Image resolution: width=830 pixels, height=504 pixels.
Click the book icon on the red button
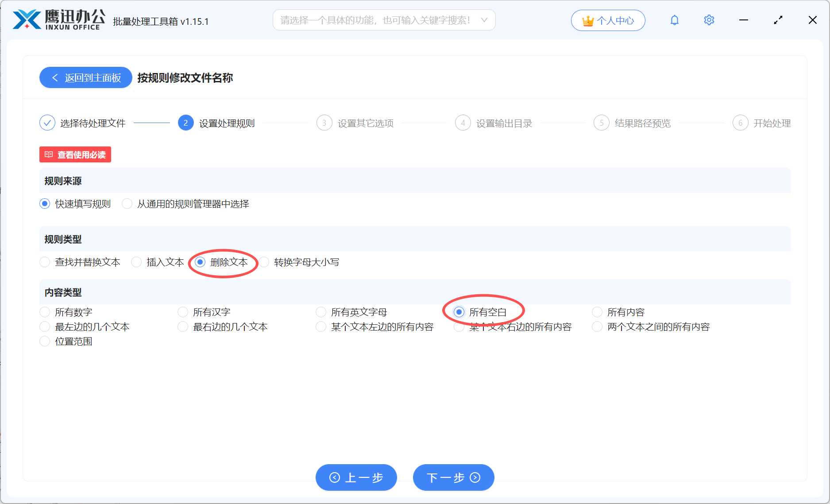(x=49, y=154)
